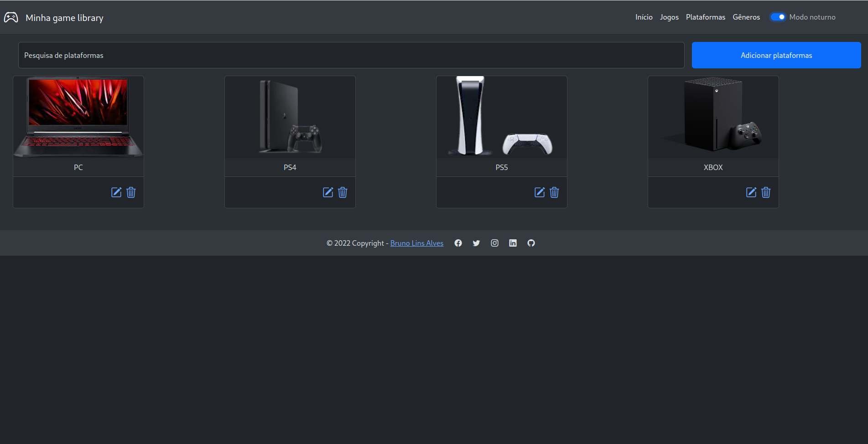
Task: Click the XBOX card title
Action: (x=713, y=167)
